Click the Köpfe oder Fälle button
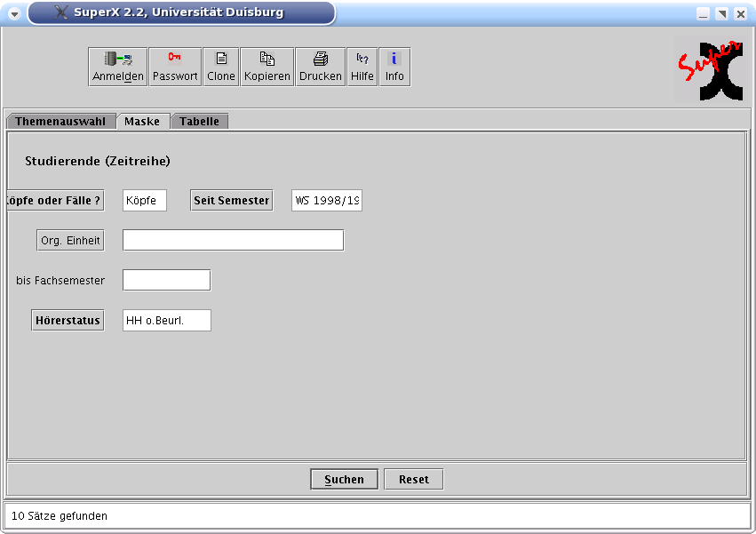This screenshot has width=756, height=534. 54,201
